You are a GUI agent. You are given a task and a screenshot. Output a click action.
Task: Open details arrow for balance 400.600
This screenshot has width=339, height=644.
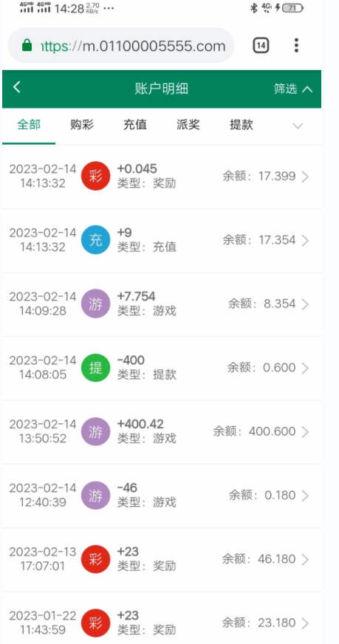(x=305, y=431)
